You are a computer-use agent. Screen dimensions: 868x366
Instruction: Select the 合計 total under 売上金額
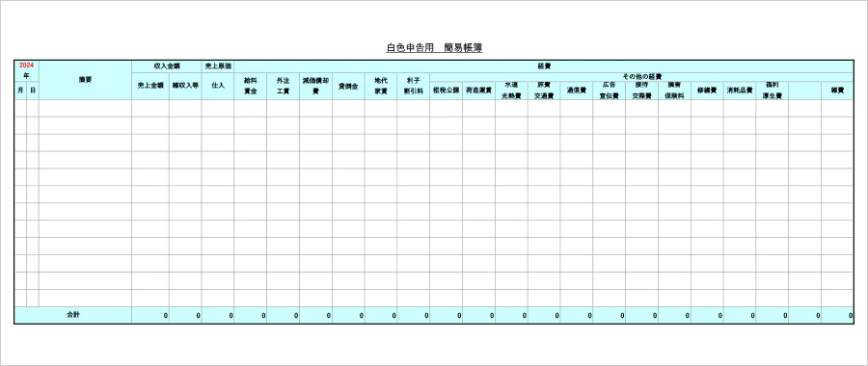point(150,315)
